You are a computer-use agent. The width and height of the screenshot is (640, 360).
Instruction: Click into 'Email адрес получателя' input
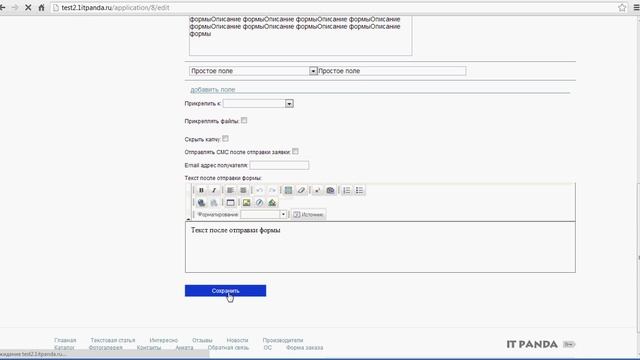tap(279, 165)
